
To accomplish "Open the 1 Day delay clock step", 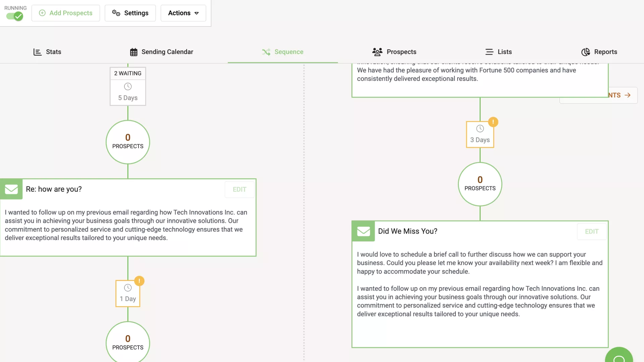I will pos(128,294).
